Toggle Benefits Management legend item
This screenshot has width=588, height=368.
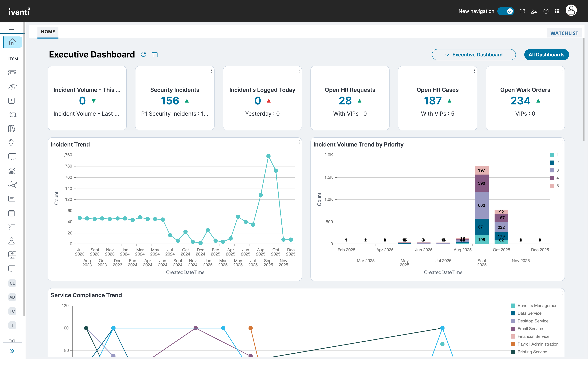click(535, 305)
